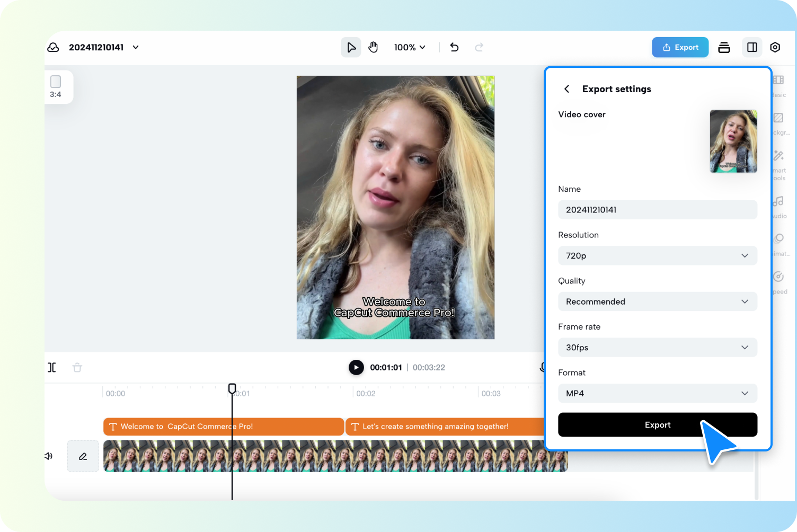Image resolution: width=797 pixels, height=532 pixels.
Task: Click the 00:03 timeline ruler mark
Action: pos(491,393)
